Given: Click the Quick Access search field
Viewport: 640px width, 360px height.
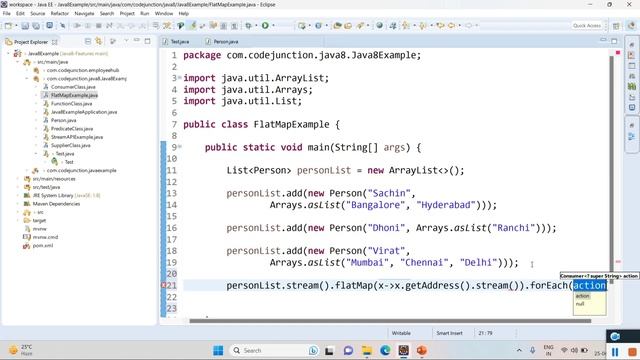Looking at the screenshot, I should point(587,26).
